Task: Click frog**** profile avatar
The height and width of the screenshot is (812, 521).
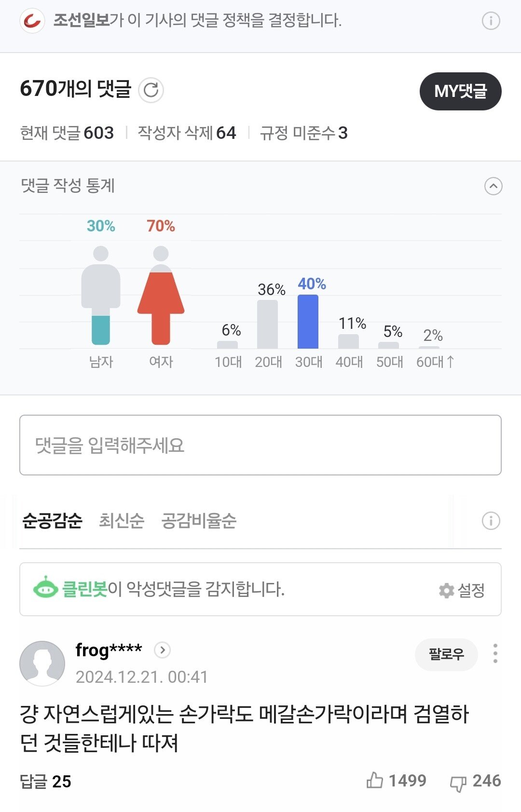Action: point(42,663)
